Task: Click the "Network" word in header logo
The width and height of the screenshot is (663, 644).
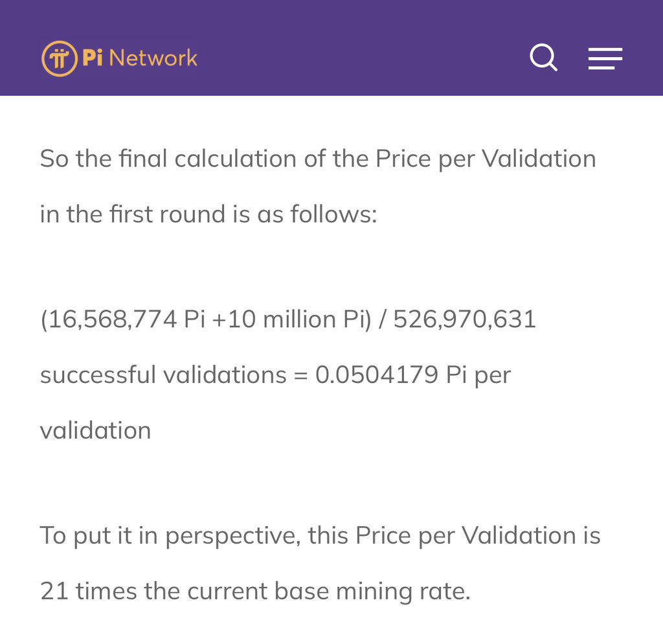Action: (x=153, y=58)
